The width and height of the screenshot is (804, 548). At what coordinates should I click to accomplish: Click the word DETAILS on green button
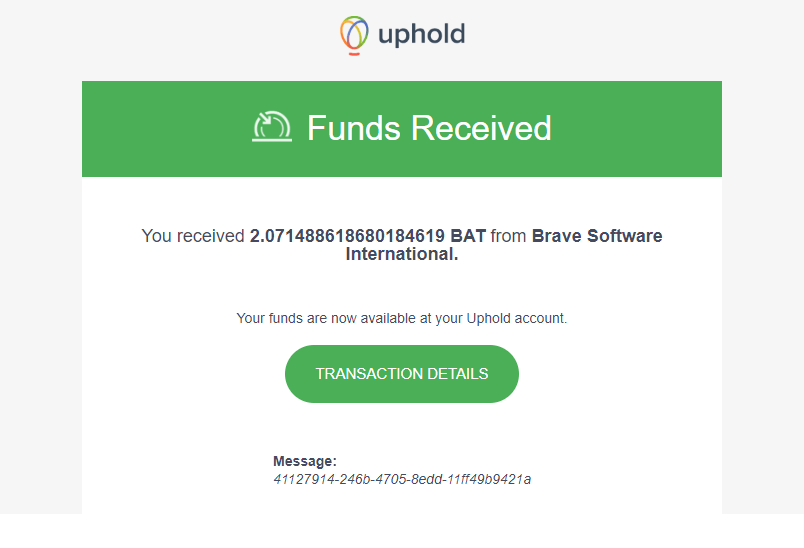point(457,374)
